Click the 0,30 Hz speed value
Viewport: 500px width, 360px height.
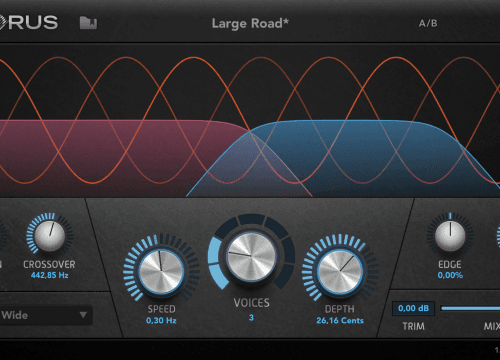[x=161, y=320]
